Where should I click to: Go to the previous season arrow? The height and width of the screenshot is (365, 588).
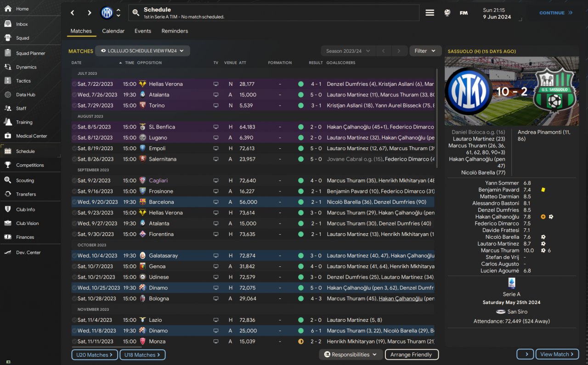click(383, 51)
